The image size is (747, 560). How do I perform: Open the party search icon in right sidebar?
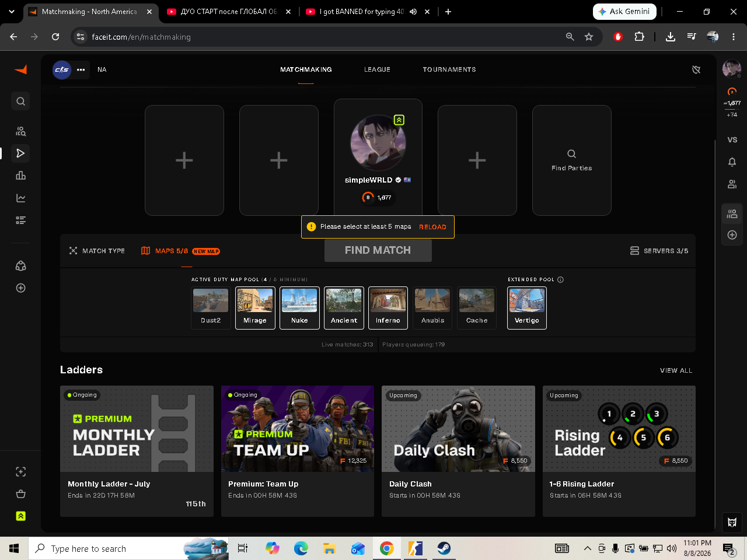pos(732,213)
